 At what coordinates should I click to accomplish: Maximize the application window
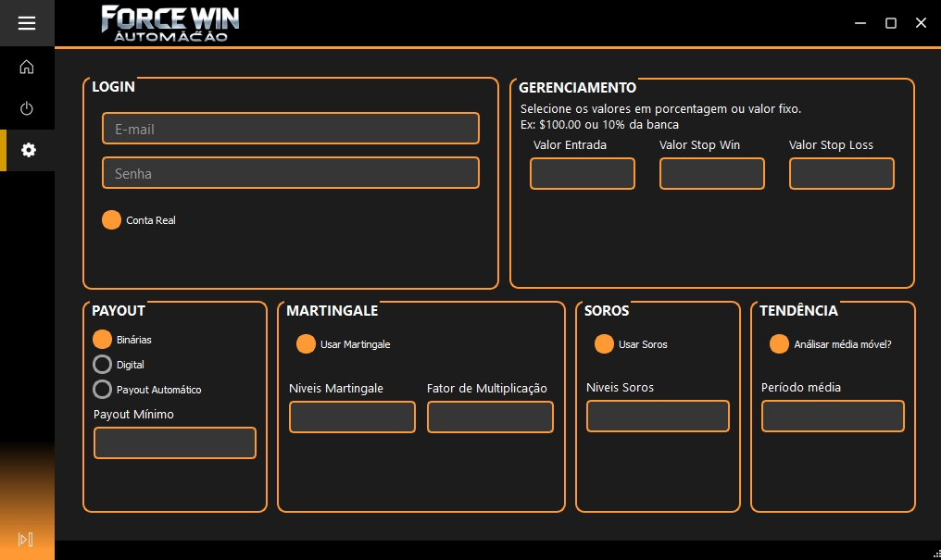click(x=890, y=23)
